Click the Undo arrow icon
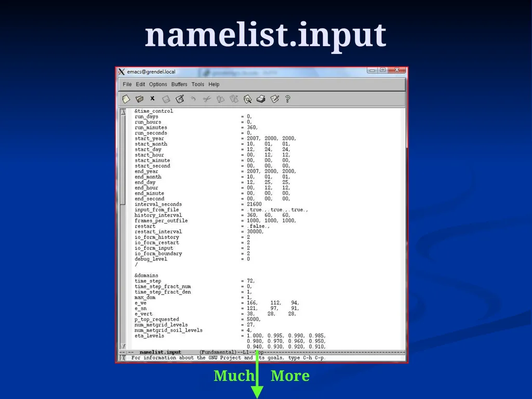The height and width of the screenshot is (399, 532). point(193,99)
